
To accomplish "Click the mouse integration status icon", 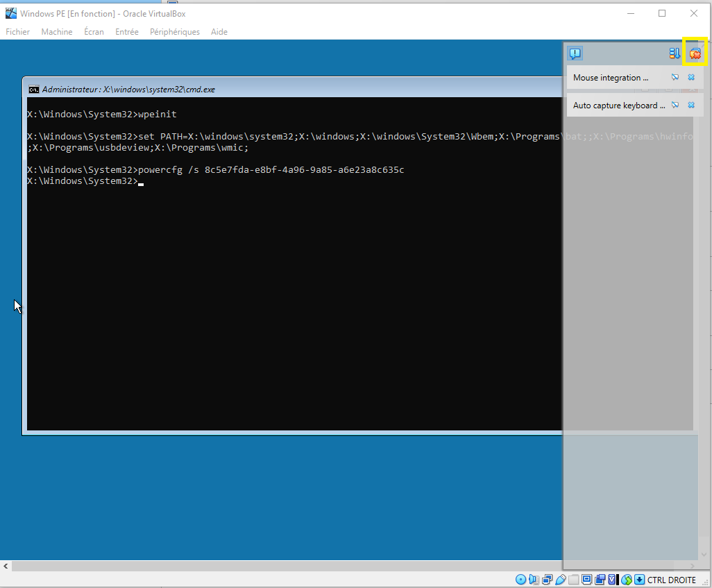I will [x=627, y=580].
